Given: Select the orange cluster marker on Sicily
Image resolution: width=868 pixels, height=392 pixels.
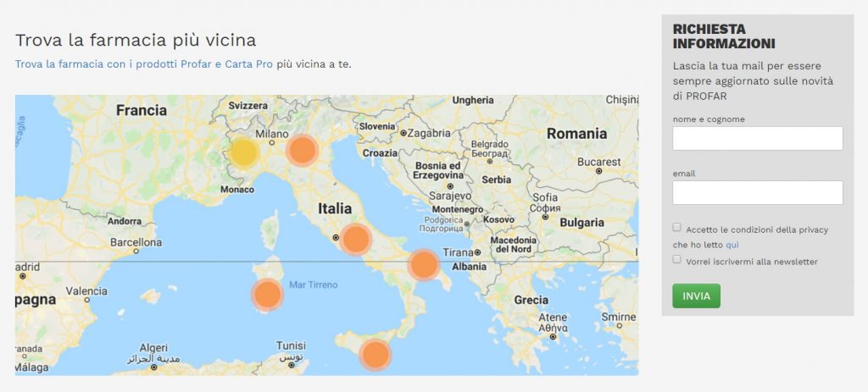Looking at the screenshot, I should coord(376,355).
